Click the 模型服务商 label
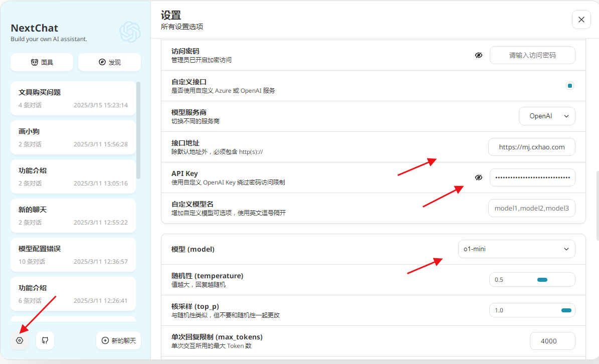Image resolution: width=599 pixels, height=364 pixels. 188,112
